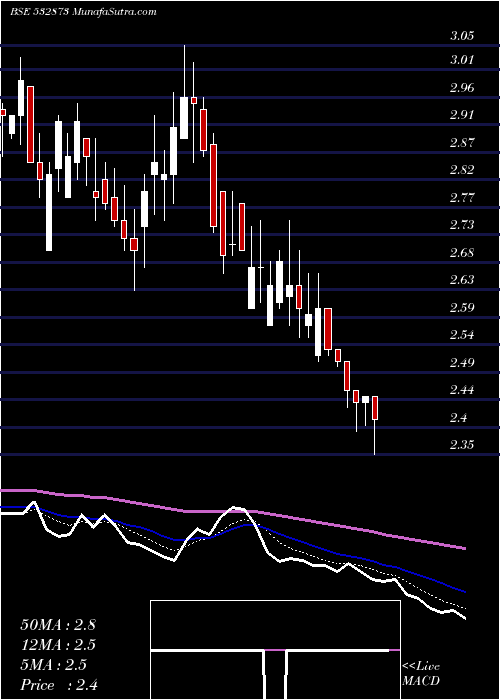The height and width of the screenshot is (700, 500).
Task: Click the 50MA : 2.8 readout
Action: tap(58, 625)
